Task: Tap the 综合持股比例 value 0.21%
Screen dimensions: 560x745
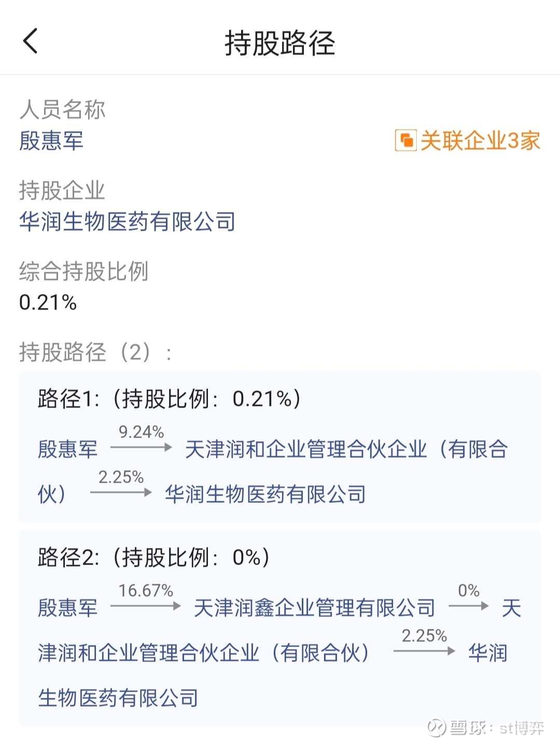Action: click(x=48, y=303)
